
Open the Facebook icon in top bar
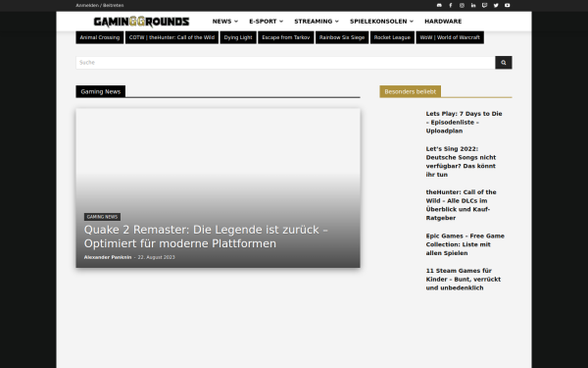451,5
